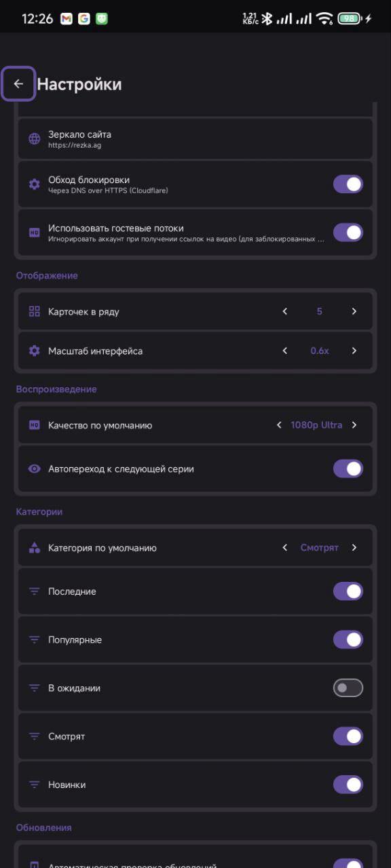This screenshot has height=868, width=391.
Task: Toggle off Автопереход к следующей серии
Action: tap(348, 469)
